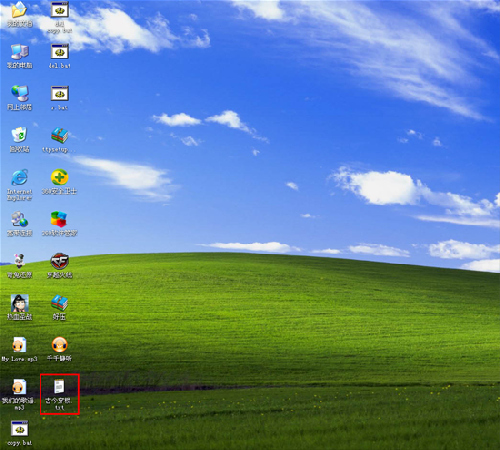Click the broadband connection shortcut icon
This screenshot has height=450, width=500.
[19, 219]
